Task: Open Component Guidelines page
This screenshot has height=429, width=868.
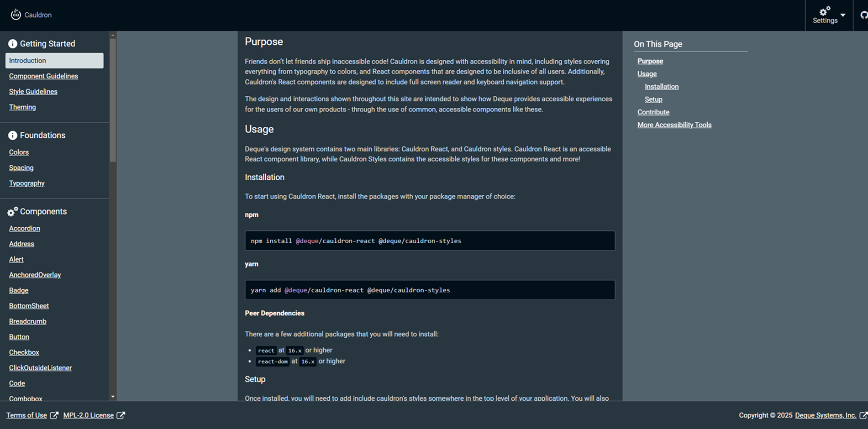Action: (x=43, y=76)
